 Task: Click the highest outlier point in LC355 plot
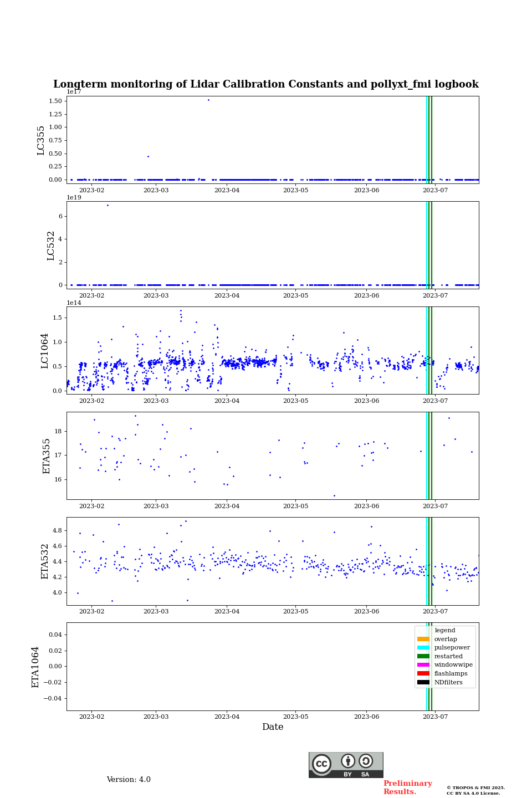[208, 100]
